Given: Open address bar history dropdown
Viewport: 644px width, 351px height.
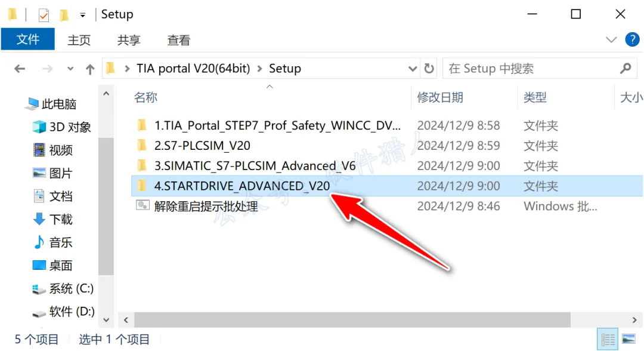Looking at the screenshot, I should (413, 69).
